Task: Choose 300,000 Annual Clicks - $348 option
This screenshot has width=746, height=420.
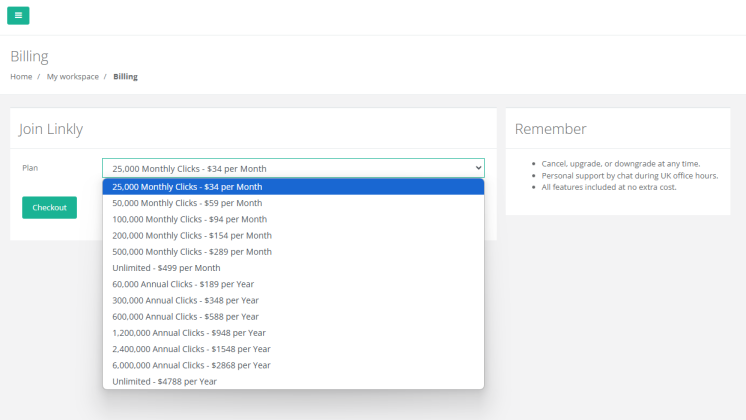Action: 185,300
